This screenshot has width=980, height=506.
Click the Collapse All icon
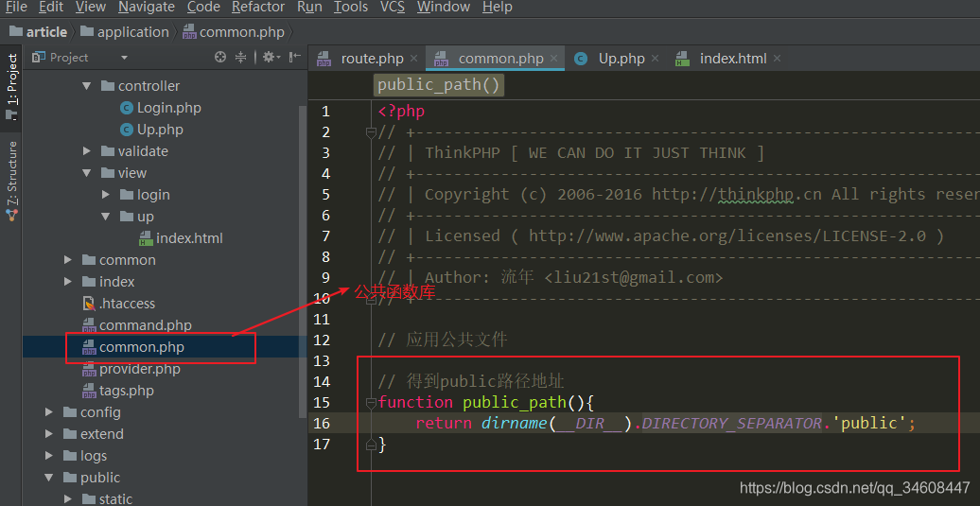240,58
